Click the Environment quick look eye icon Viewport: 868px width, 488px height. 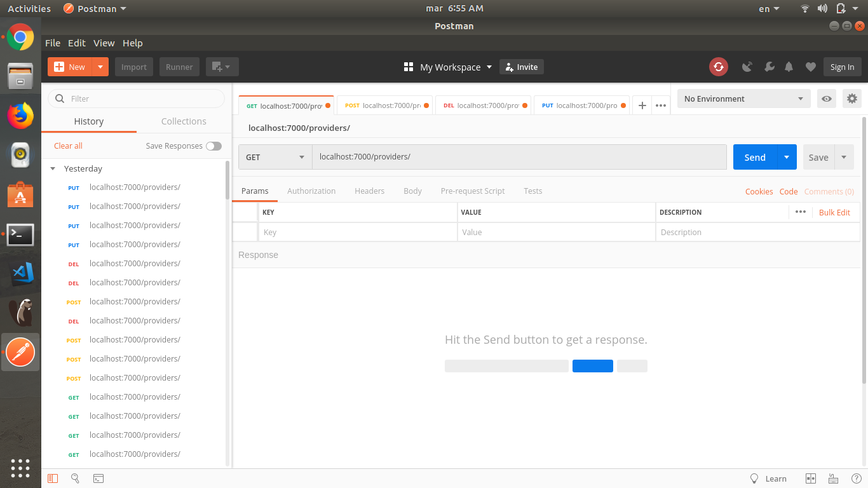point(826,98)
